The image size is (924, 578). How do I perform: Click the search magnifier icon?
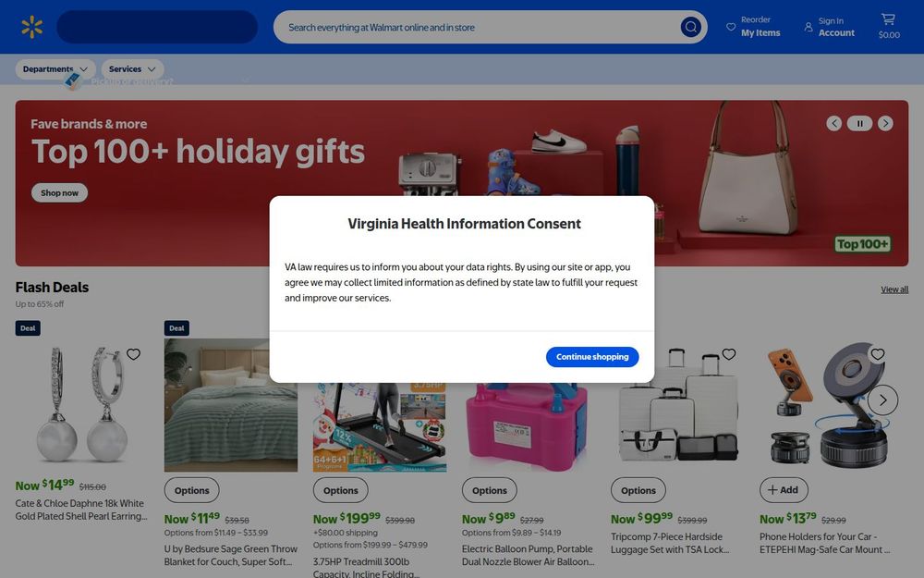click(x=690, y=27)
